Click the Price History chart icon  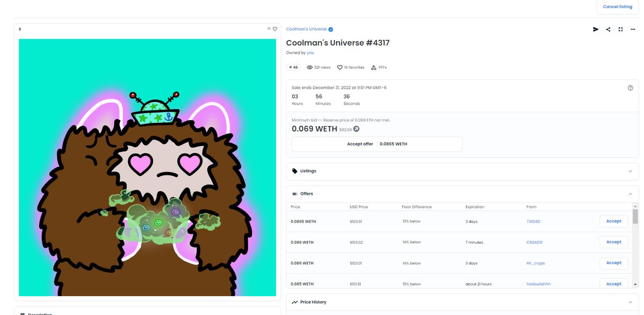[295, 302]
